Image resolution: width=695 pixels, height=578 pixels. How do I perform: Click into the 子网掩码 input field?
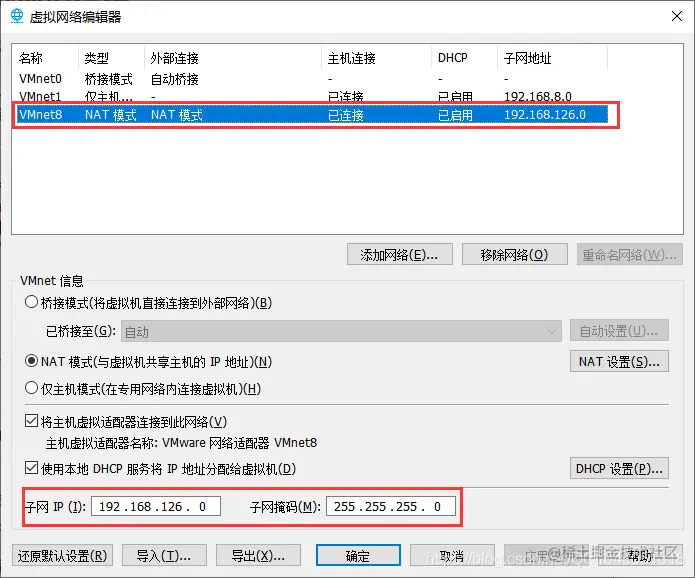click(390, 506)
